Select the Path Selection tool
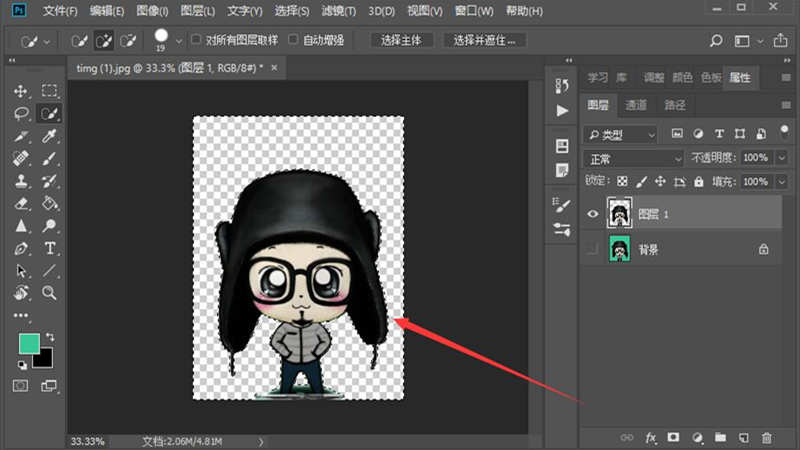Image resolution: width=800 pixels, height=450 pixels. tap(21, 271)
